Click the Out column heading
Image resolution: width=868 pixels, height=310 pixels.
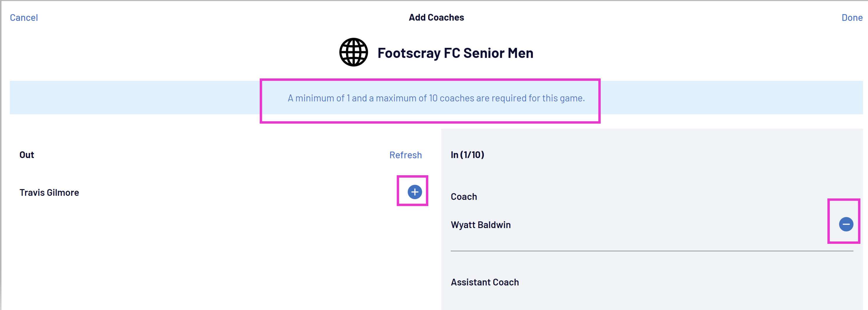pyautogui.click(x=27, y=155)
